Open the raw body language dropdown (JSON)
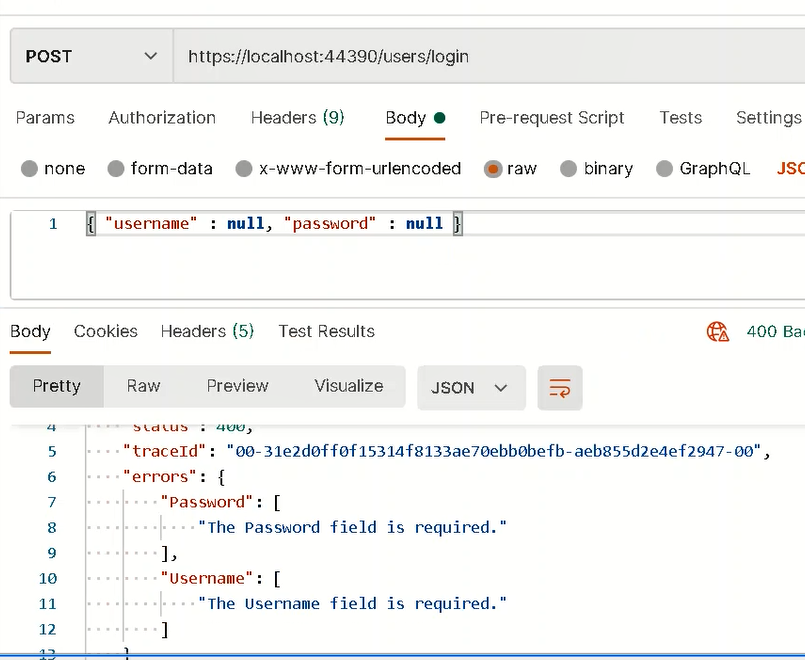805x660 pixels. [791, 168]
